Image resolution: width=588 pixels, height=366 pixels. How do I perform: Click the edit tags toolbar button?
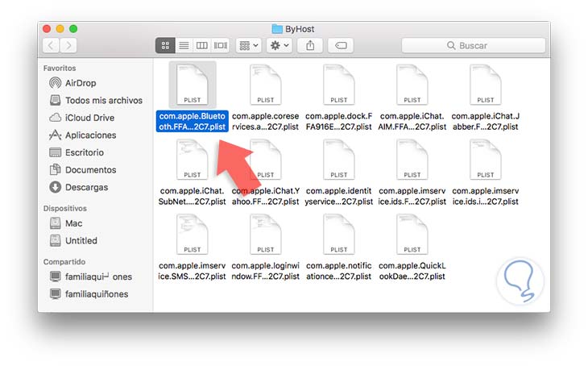[x=341, y=45]
